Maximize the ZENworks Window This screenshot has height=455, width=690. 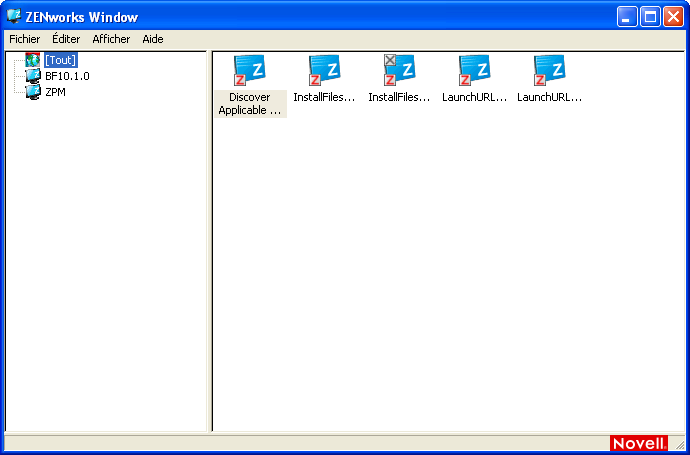(x=650, y=17)
